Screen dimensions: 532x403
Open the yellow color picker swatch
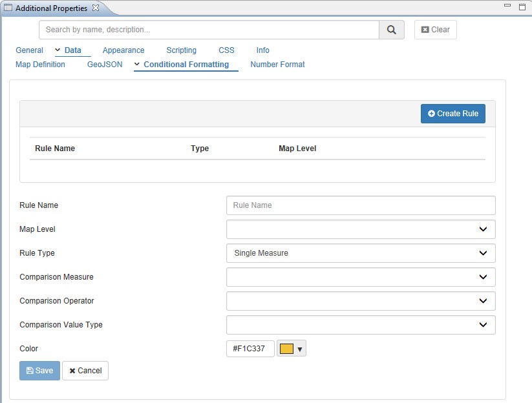(291, 349)
